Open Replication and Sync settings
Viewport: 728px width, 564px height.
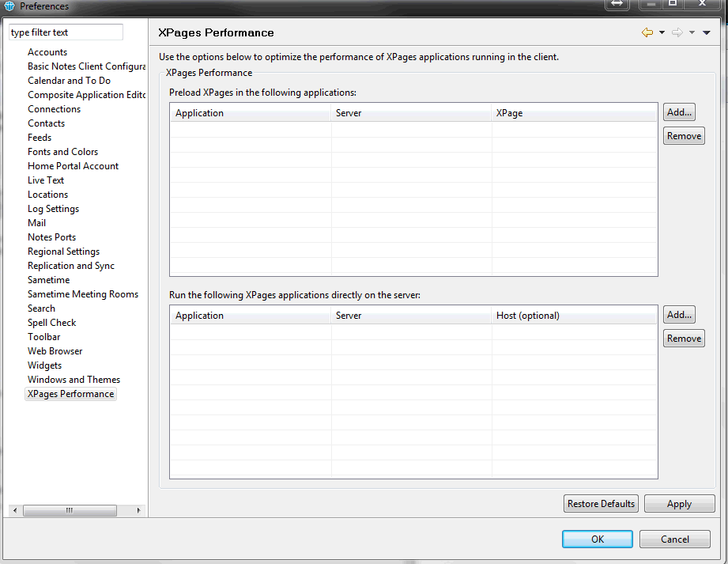coord(71,266)
